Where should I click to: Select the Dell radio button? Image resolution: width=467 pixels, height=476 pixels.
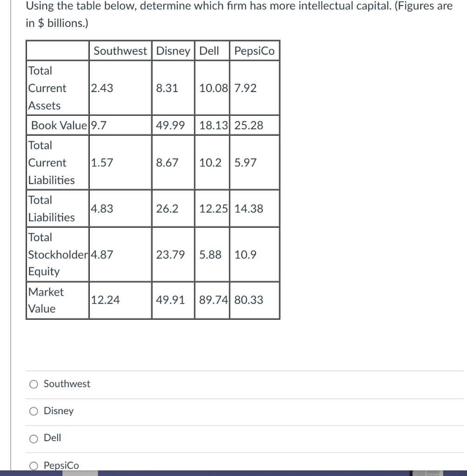pyautogui.click(x=33, y=438)
